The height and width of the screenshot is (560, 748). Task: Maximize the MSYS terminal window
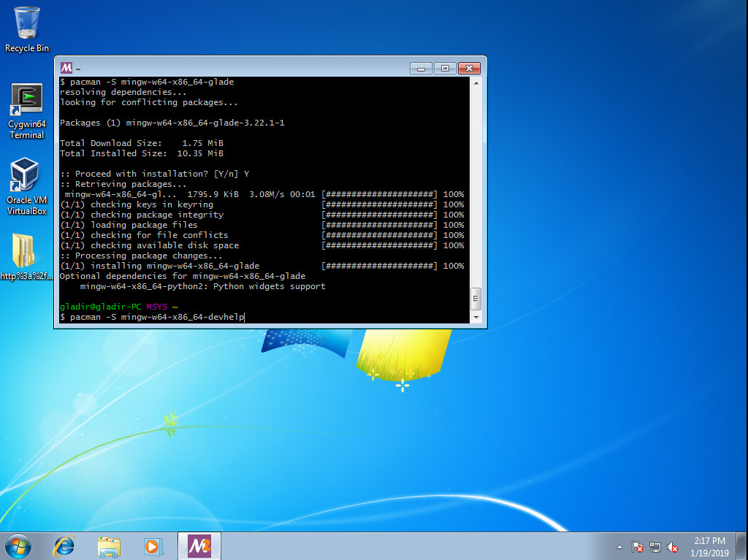[x=445, y=68]
